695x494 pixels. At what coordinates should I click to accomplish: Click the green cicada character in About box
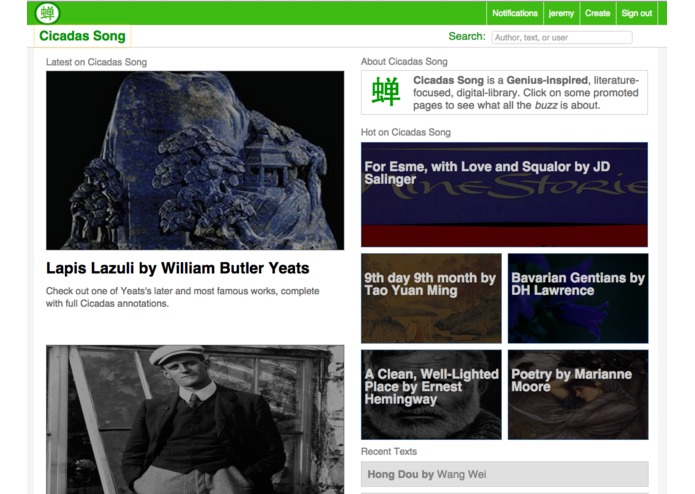point(386,92)
